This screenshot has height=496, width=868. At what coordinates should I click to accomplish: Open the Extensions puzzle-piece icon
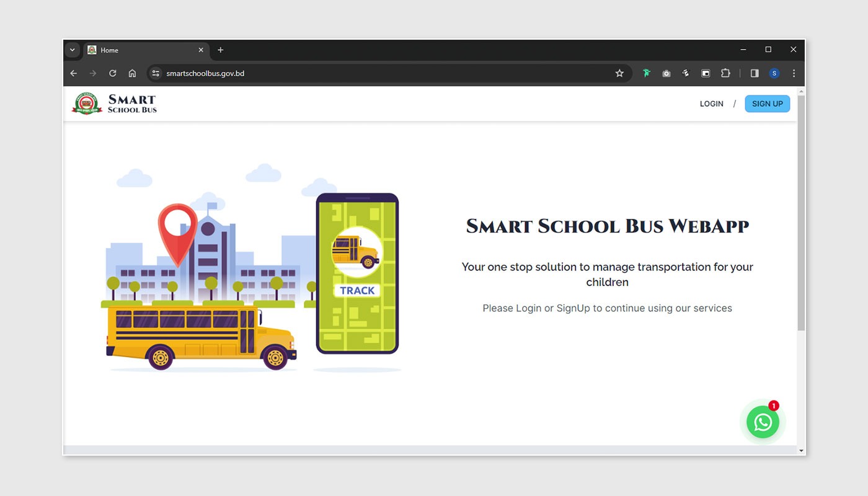pyautogui.click(x=725, y=73)
